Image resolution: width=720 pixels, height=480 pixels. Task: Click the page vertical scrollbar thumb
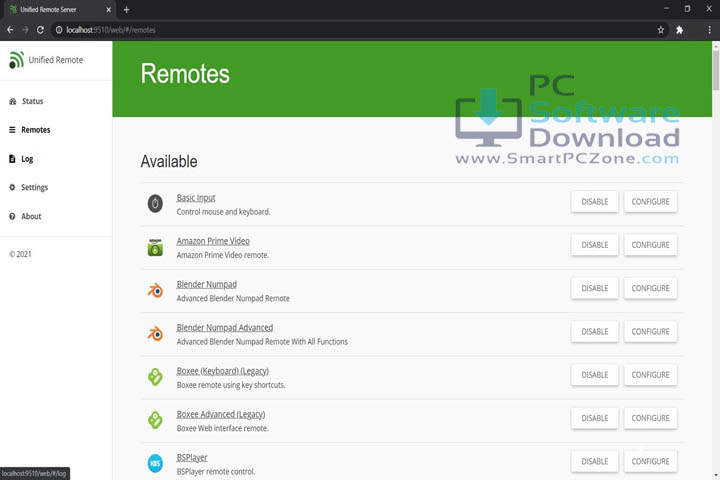[x=716, y=70]
